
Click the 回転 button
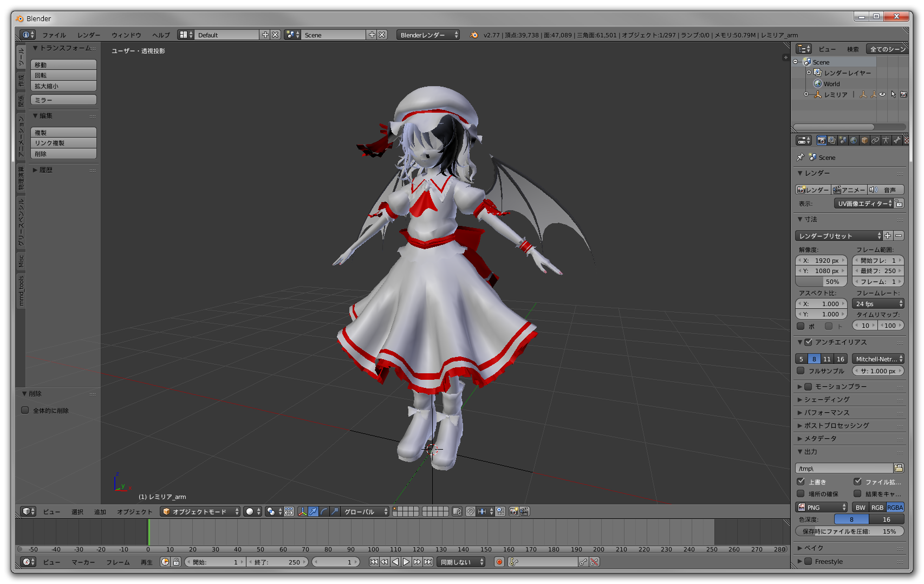[63, 75]
